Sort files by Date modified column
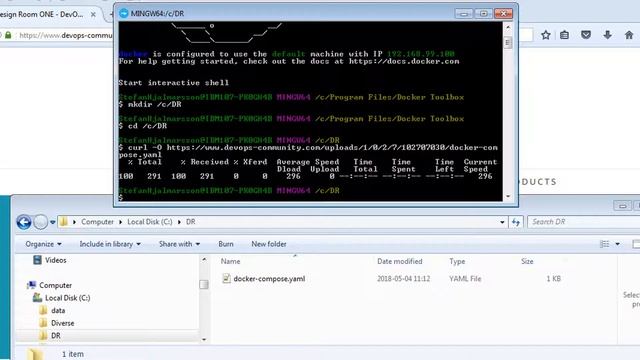The width and height of the screenshot is (640, 360). pyautogui.click(x=400, y=261)
